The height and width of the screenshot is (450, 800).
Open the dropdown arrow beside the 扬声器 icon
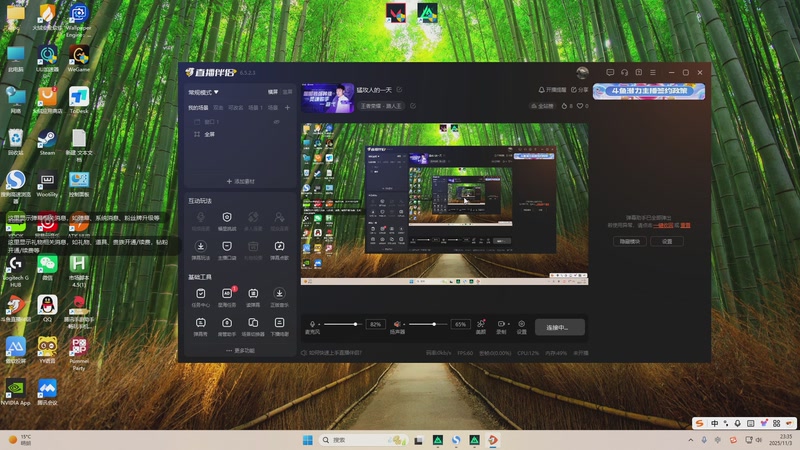404,324
